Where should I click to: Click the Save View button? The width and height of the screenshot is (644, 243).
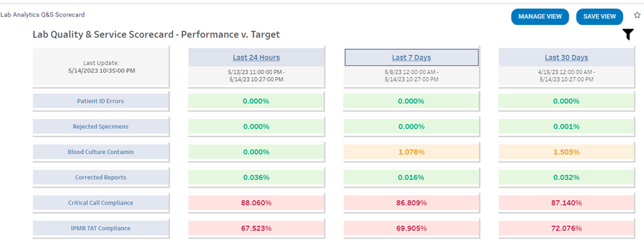[600, 17]
